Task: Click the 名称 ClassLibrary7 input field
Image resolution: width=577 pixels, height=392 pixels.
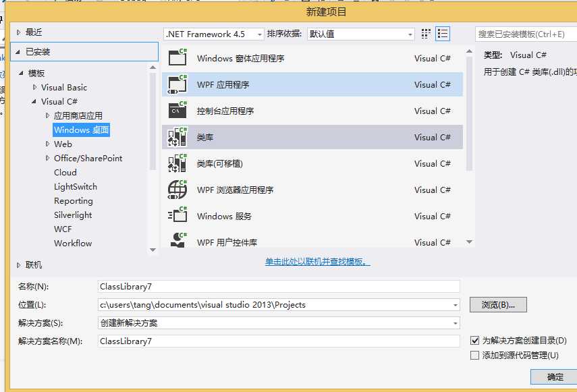Action: [x=279, y=287]
